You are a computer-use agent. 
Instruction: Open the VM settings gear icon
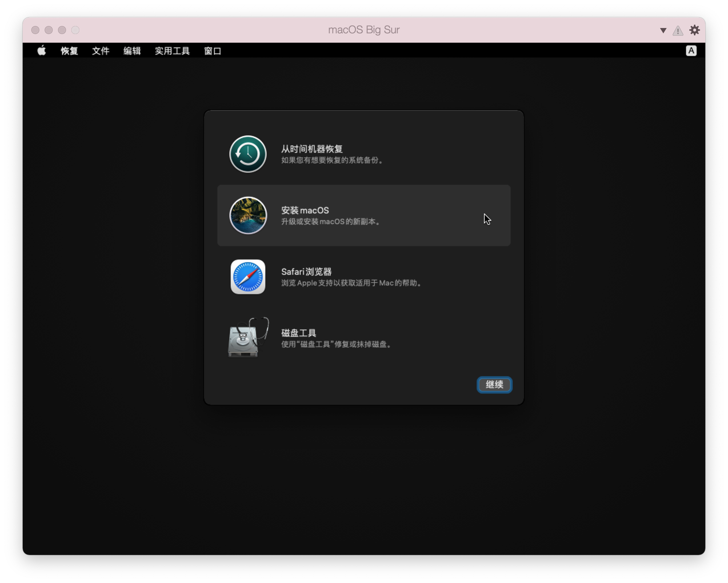tap(695, 30)
